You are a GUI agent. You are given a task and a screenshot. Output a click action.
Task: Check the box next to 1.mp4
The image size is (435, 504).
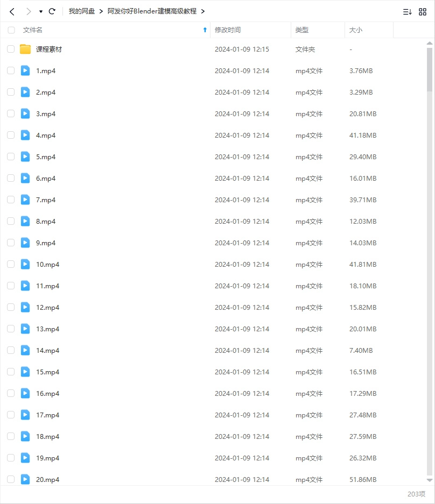click(x=11, y=70)
